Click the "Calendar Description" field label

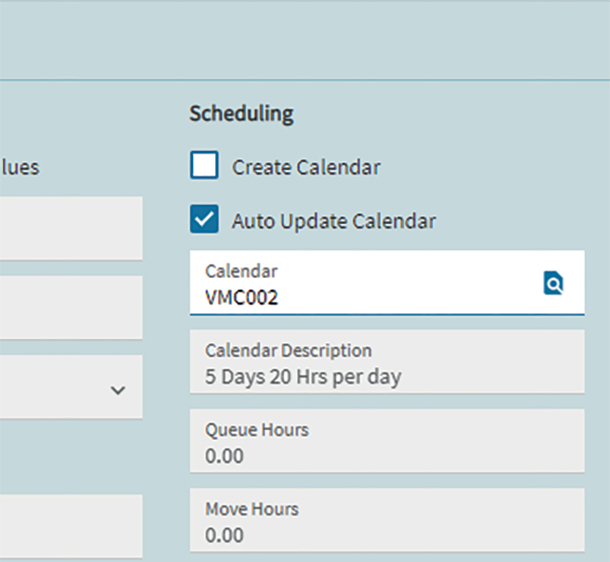288,351
